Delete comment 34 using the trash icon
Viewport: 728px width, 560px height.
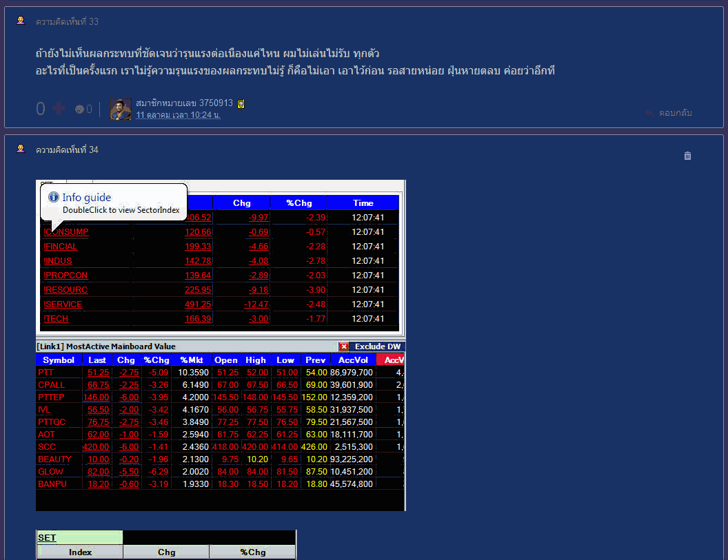click(687, 156)
